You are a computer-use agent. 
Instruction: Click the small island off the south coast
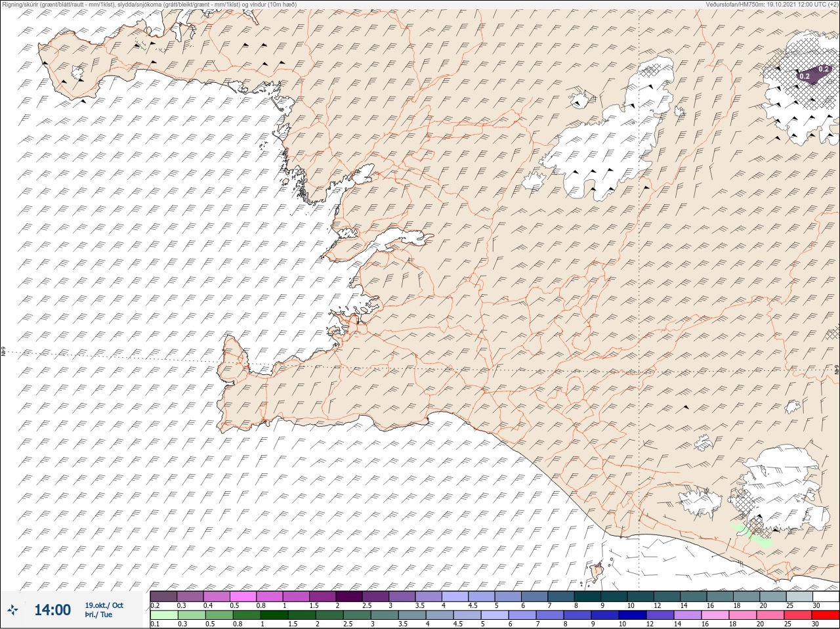tap(597, 572)
